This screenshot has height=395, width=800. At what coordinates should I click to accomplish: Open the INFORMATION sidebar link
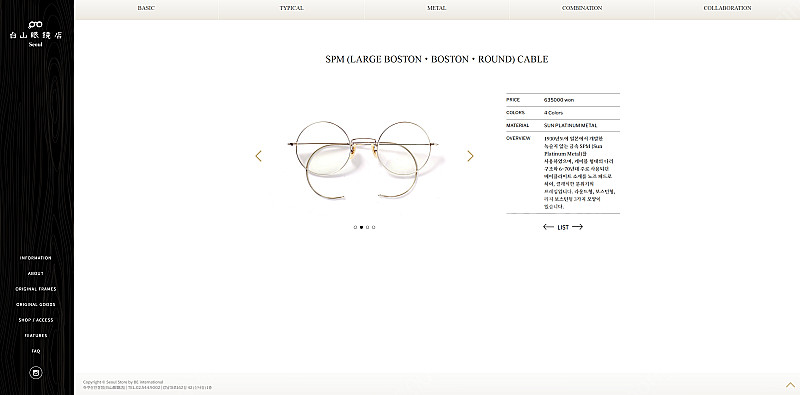36,258
